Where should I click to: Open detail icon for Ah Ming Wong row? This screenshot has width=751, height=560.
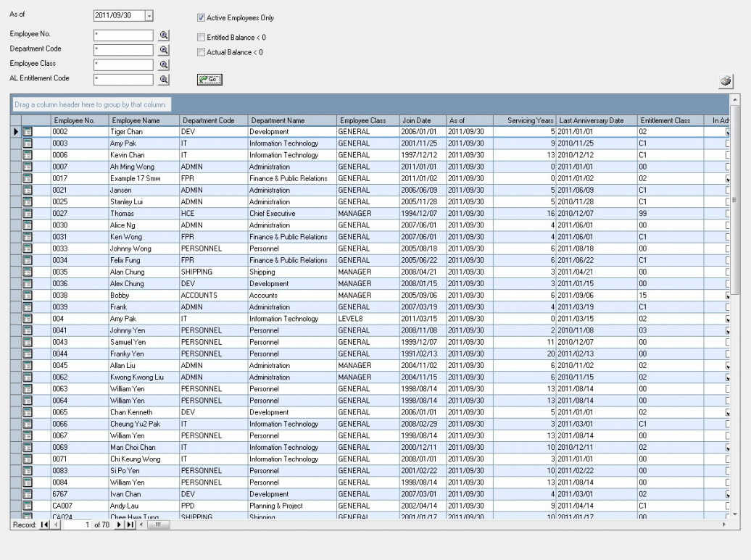point(28,167)
